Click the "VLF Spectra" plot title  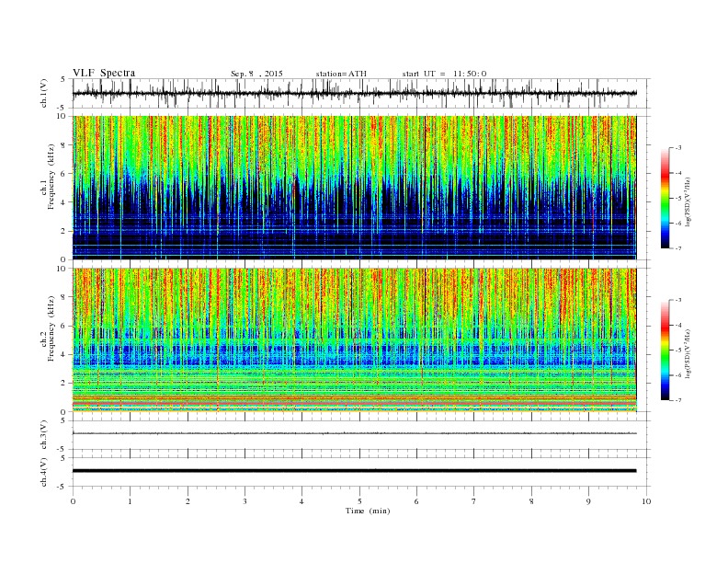point(104,73)
